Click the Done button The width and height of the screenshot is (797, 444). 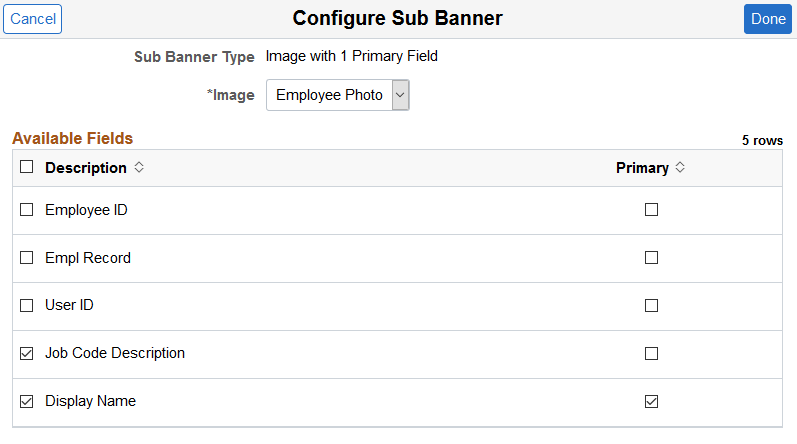(768, 19)
